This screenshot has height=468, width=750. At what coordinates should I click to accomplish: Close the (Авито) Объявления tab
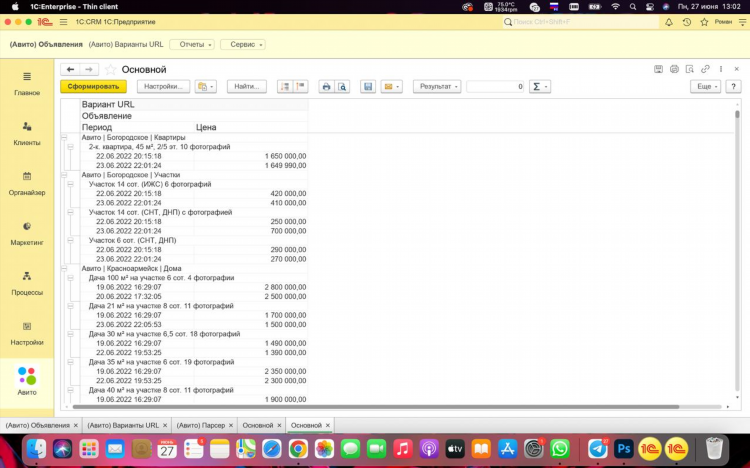76,425
